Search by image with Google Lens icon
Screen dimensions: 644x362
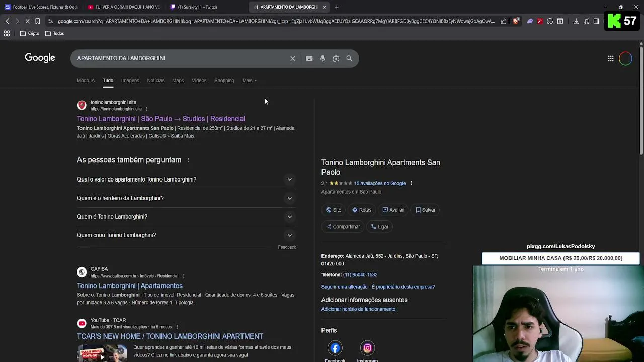(x=336, y=58)
